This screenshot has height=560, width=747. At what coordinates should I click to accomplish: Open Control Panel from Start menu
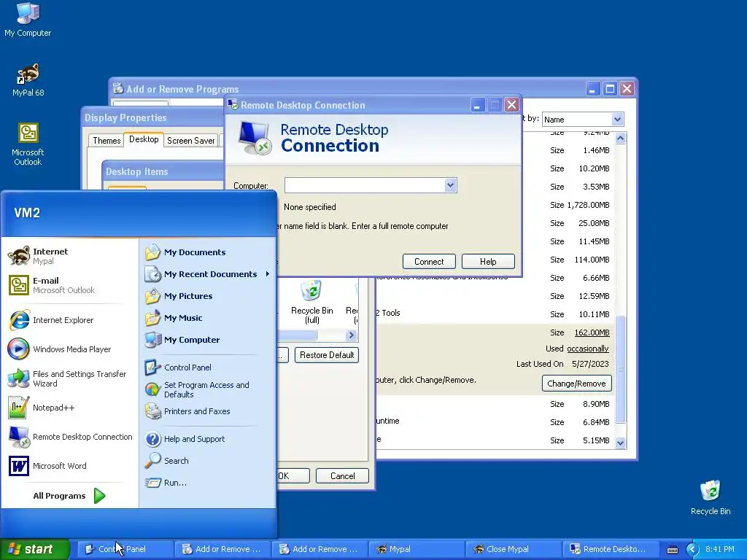(x=207, y=367)
